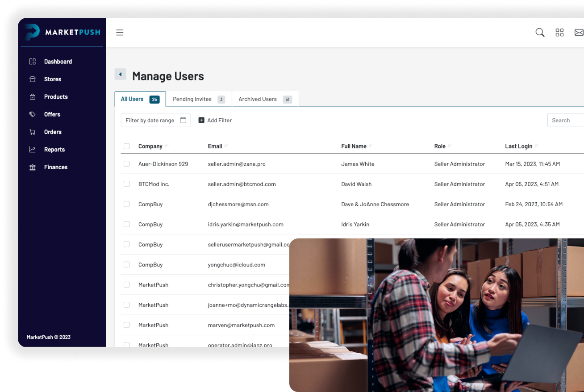
Task: Click the Products sidebar icon
Action: [x=33, y=97]
